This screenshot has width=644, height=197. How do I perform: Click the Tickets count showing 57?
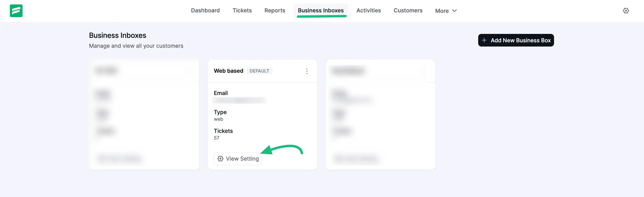coord(216,138)
